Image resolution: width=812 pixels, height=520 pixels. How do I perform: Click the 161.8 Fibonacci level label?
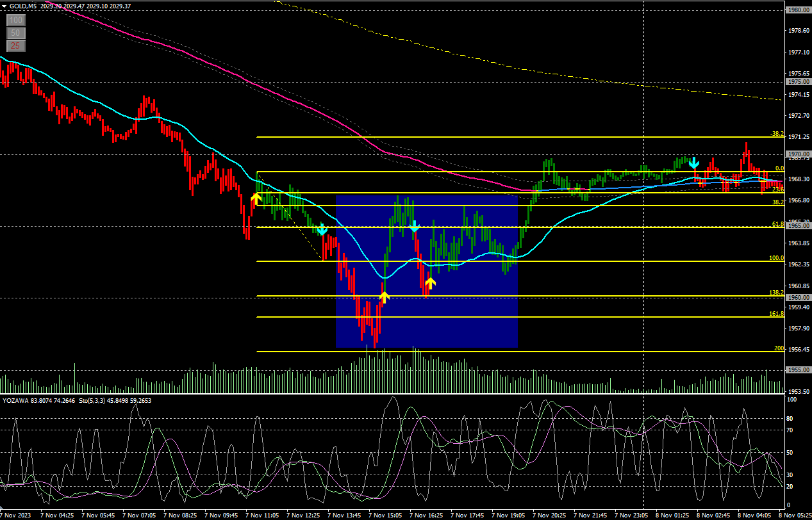[x=777, y=314]
